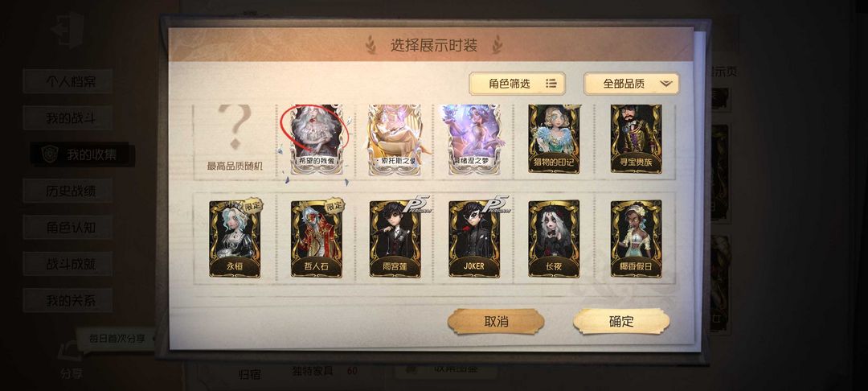Switch to the 我的战斗 tab
Screen dimensions: 868x391
tap(68, 117)
